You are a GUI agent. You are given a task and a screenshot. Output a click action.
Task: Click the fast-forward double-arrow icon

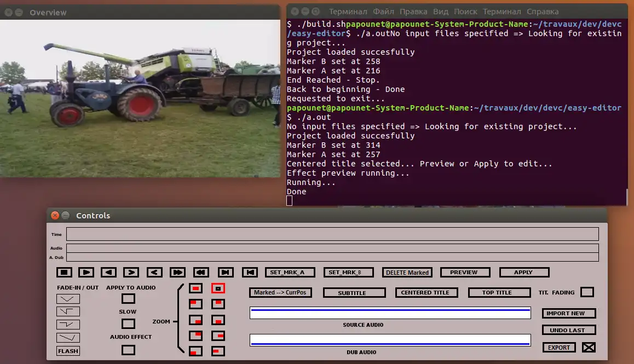click(177, 272)
